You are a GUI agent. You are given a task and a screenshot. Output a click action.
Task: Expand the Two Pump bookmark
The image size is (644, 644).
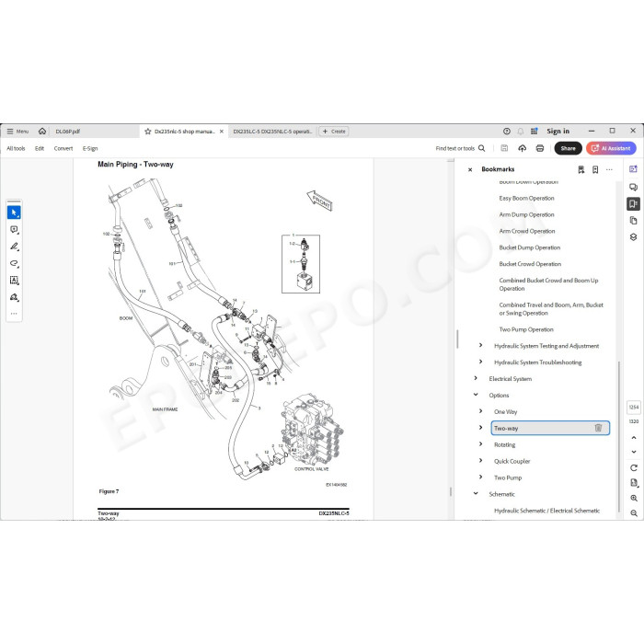[480, 477]
